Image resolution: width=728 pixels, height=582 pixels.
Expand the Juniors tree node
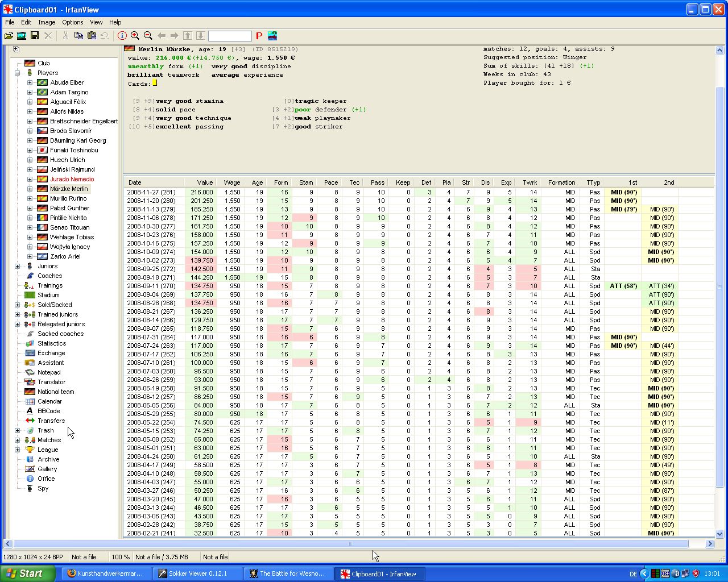pyautogui.click(x=17, y=266)
